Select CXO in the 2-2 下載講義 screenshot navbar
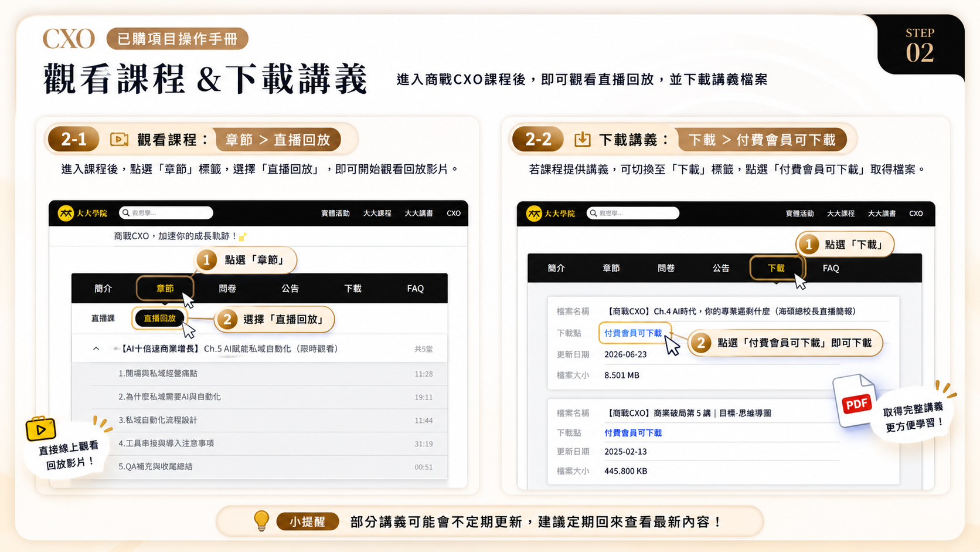This screenshot has height=552, width=980. coord(916,214)
